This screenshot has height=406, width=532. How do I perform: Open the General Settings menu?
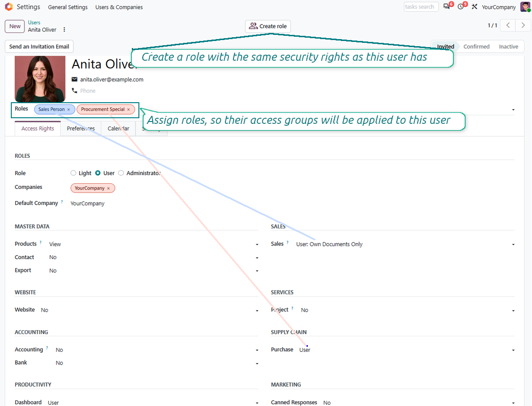click(68, 7)
